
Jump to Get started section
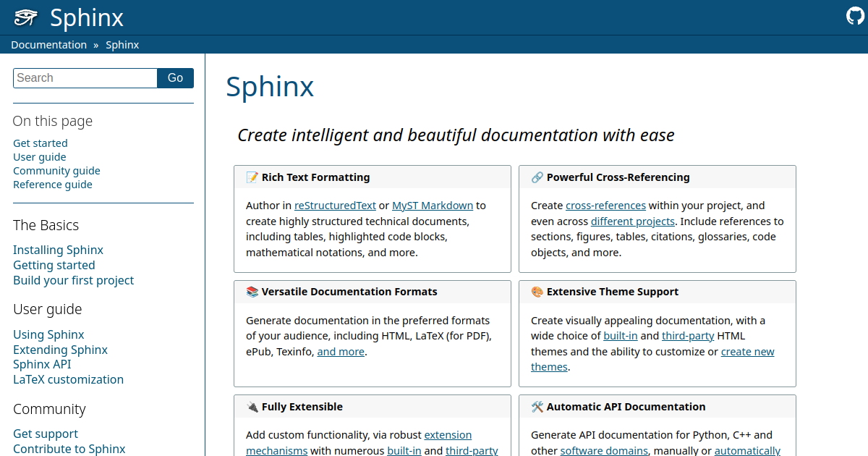[41, 143]
